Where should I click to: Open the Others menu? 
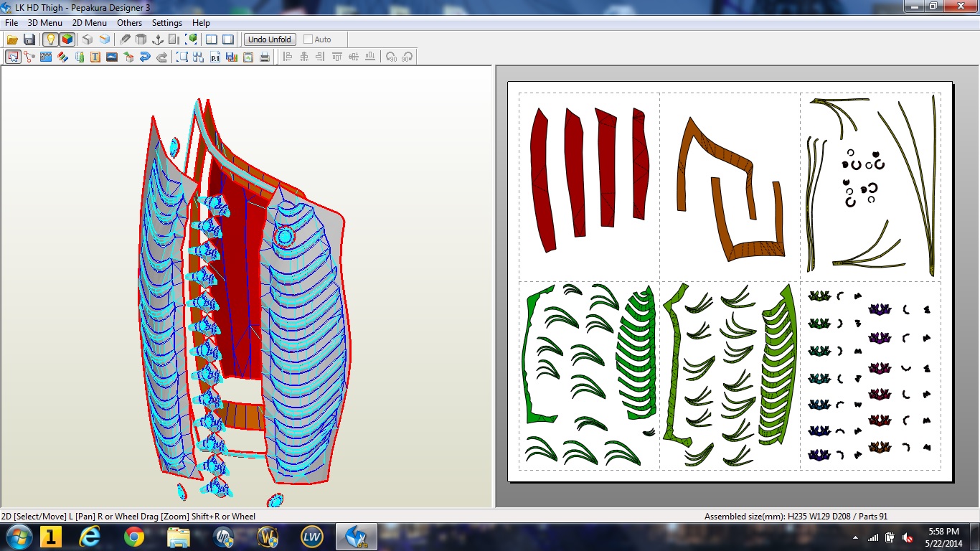tap(130, 23)
